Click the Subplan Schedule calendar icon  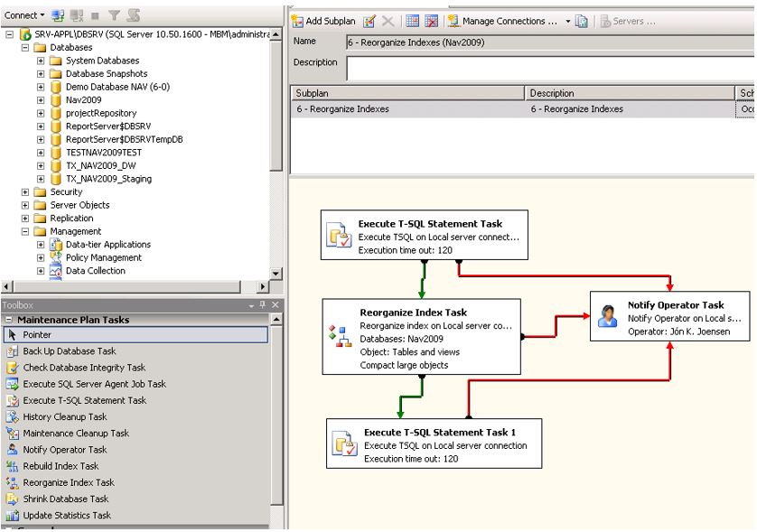coord(412,21)
